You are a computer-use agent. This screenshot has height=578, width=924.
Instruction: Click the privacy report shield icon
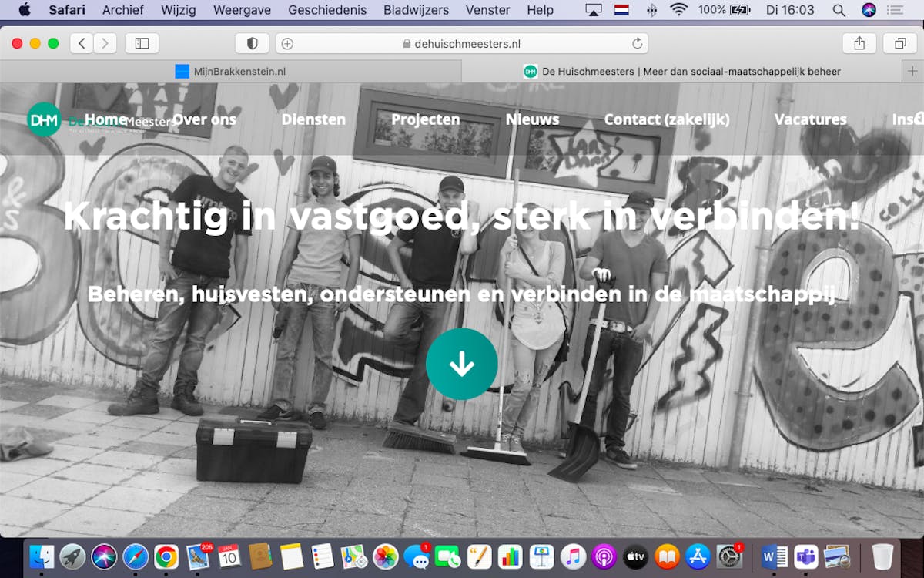252,43
